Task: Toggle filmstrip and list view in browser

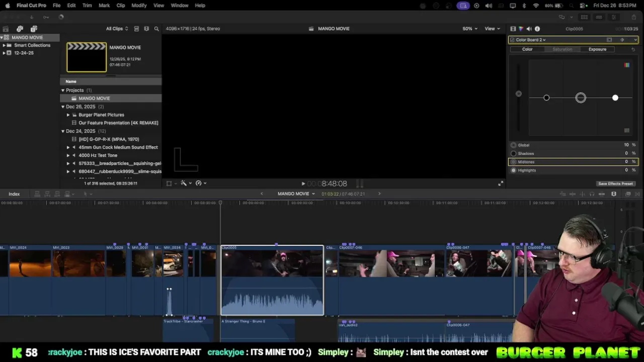Action: pyautogui.click(x=137, y=29)
